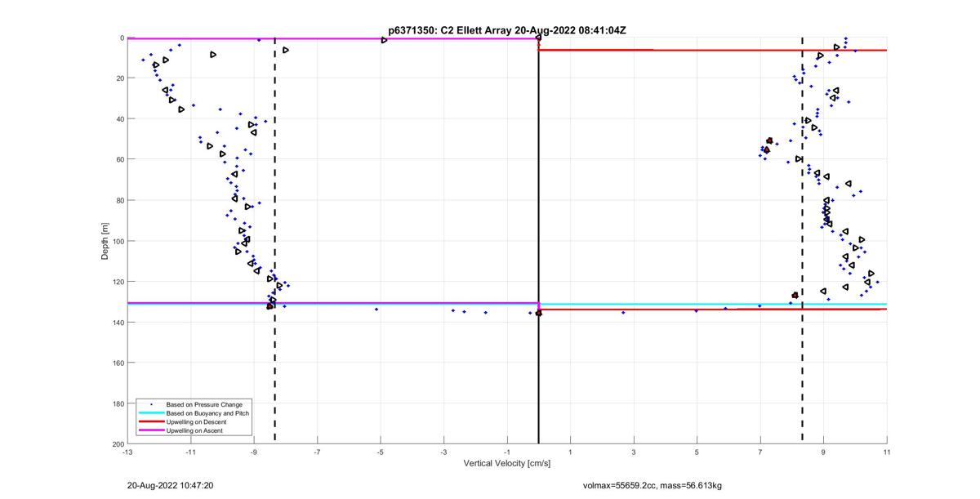Select 'Upwelling on Ascent' legend entry

194,430
